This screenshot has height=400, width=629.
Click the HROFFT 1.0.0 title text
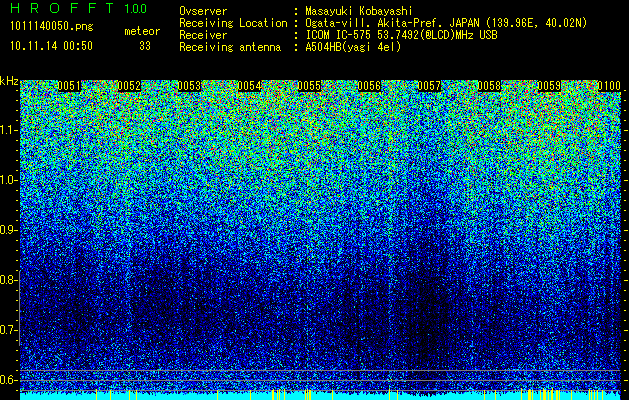[79, 8]
